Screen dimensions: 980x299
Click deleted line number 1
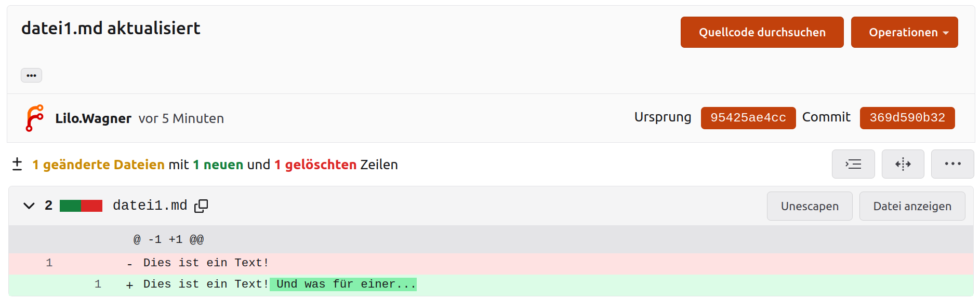[49, 263]
